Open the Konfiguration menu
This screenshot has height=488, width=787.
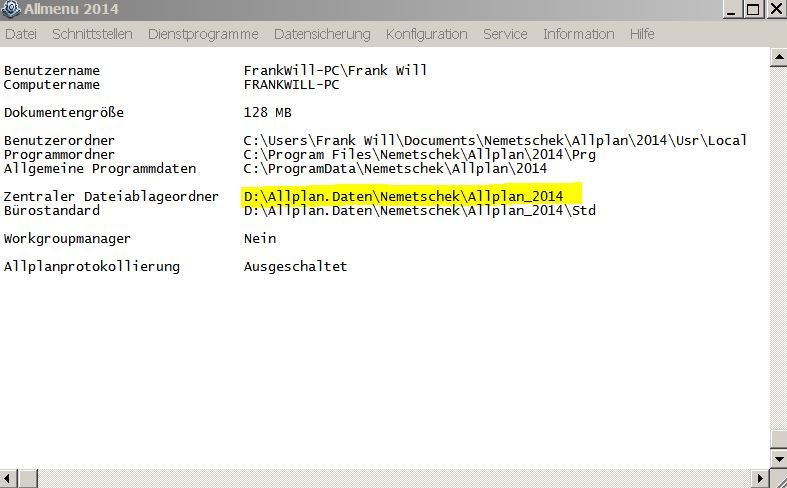click(x=427, y=34)
